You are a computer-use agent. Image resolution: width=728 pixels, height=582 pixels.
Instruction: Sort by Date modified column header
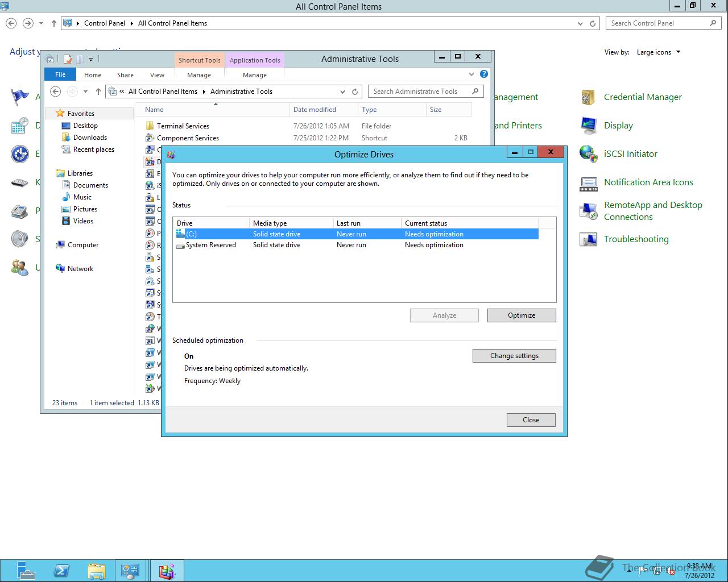[324, 110]
